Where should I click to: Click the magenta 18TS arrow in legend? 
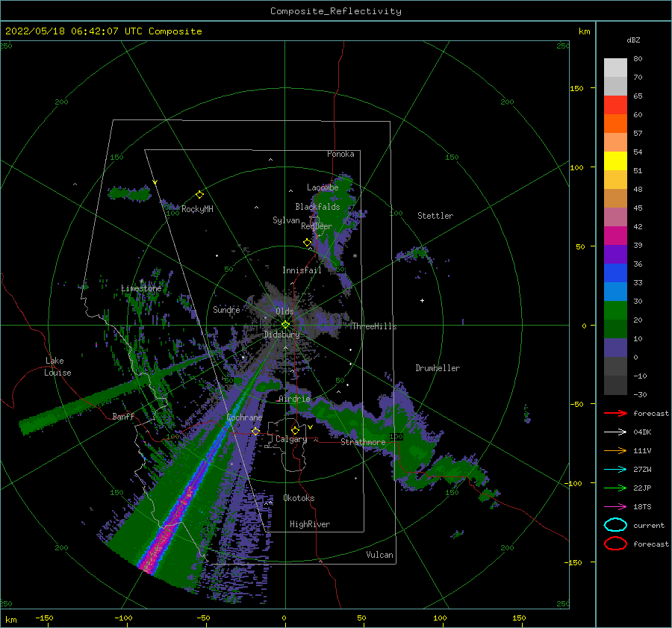coord(615,507)
